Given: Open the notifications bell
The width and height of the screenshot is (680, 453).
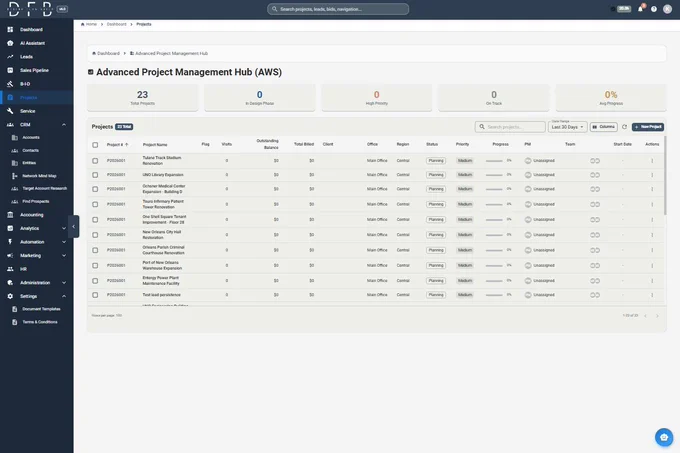Looking at the screenshot, I should pyautogui.click(x=640, y=9).
